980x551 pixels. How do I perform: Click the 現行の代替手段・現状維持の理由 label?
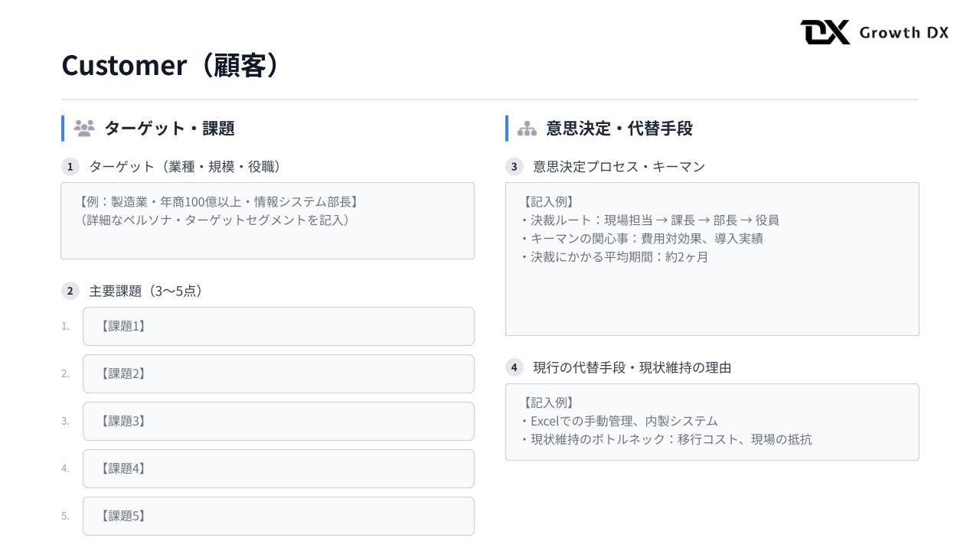coord(632,368)
